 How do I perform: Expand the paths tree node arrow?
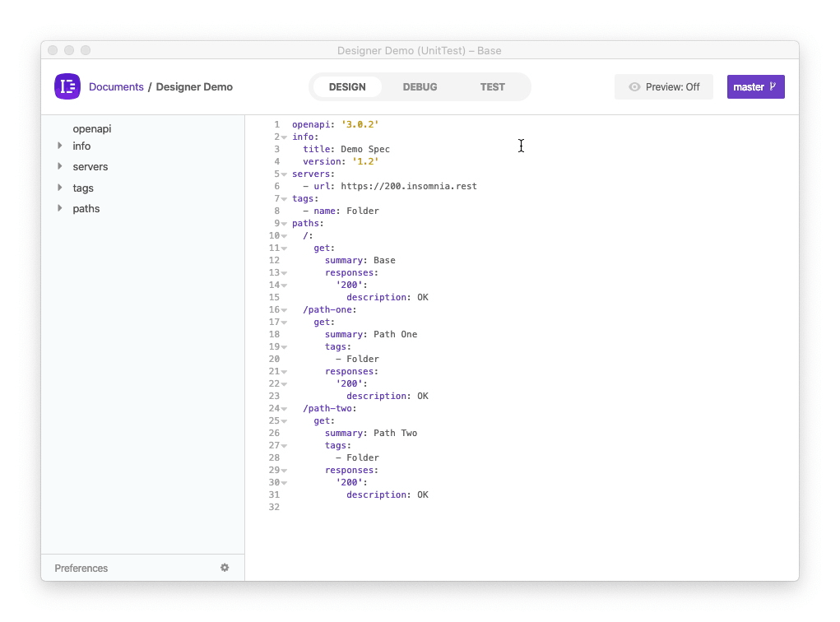(x=60, y=208)
